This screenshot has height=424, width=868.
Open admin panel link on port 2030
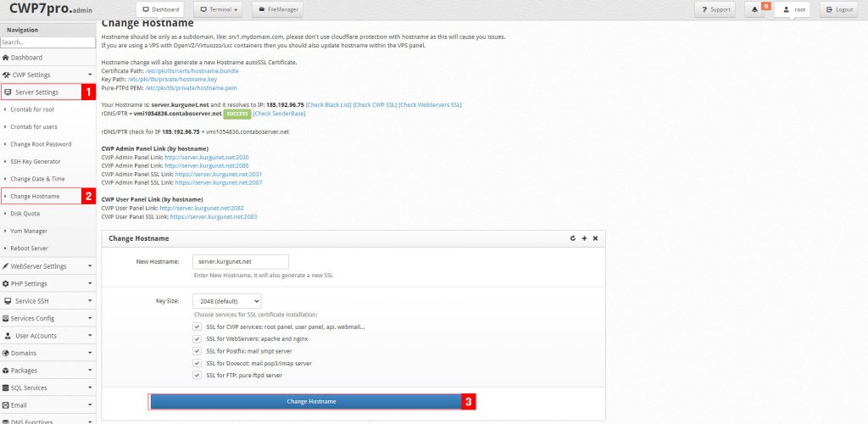[207, 157]
